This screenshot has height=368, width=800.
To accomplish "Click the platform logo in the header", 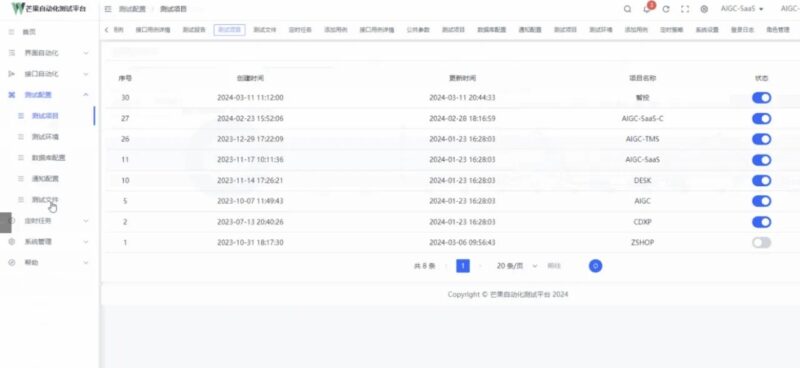I will click(x=18, y=9).
